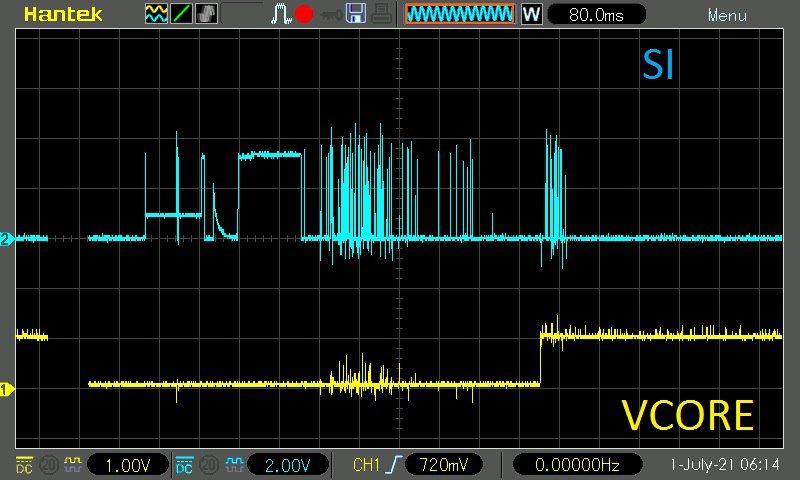The height and width of the screenshot is (480, 800).
Task: Click the floppy disk save icon
Action: [x=356, y=14]
